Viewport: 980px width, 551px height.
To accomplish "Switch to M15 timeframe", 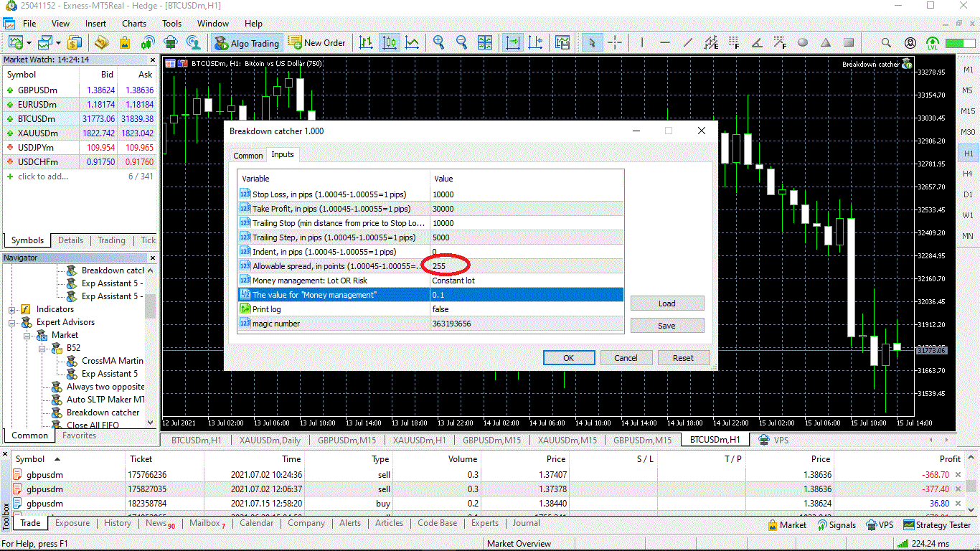I will [968, 111].
